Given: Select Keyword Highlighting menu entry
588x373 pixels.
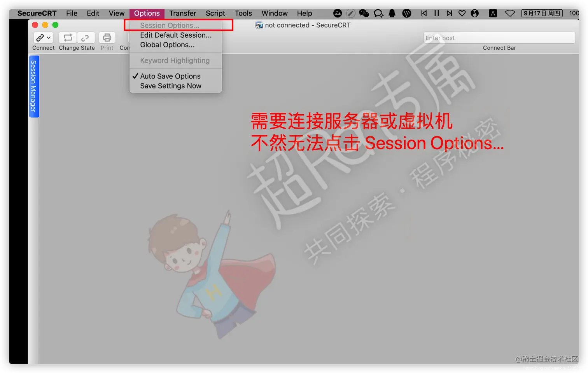Looking at the screenshot, I should pos(176,61).
